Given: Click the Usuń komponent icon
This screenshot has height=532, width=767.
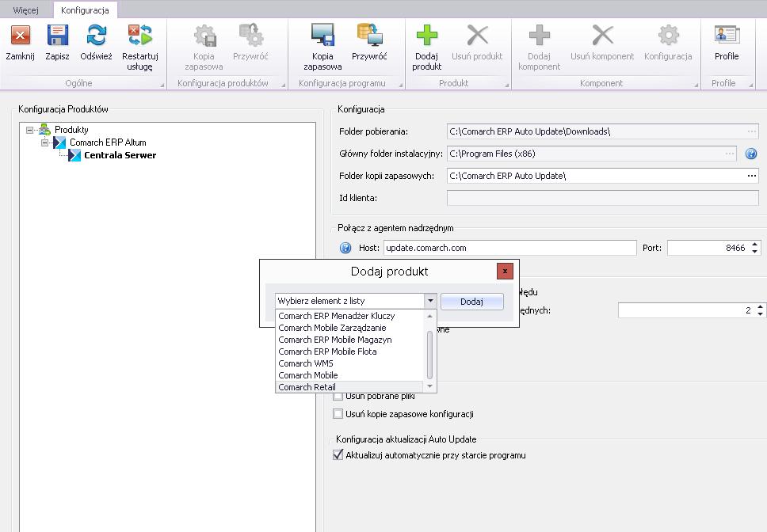Looking at the screenshot, I should click(x=602, y=36).
